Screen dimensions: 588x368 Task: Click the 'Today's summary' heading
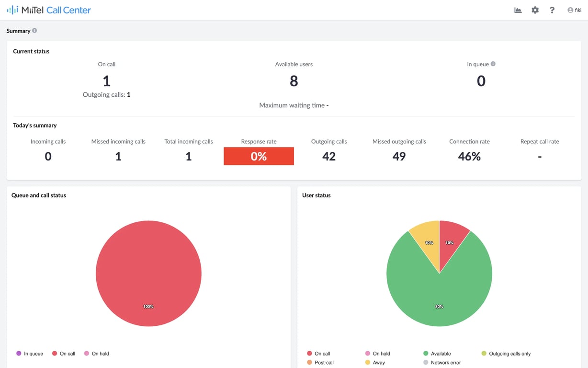pyautogui.click(x=34, y=125)
